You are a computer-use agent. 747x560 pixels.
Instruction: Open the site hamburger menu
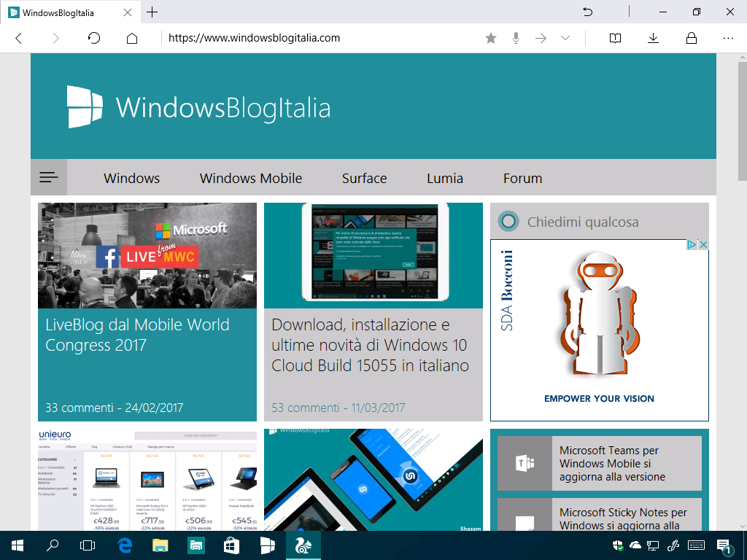(x=49, y=178)
